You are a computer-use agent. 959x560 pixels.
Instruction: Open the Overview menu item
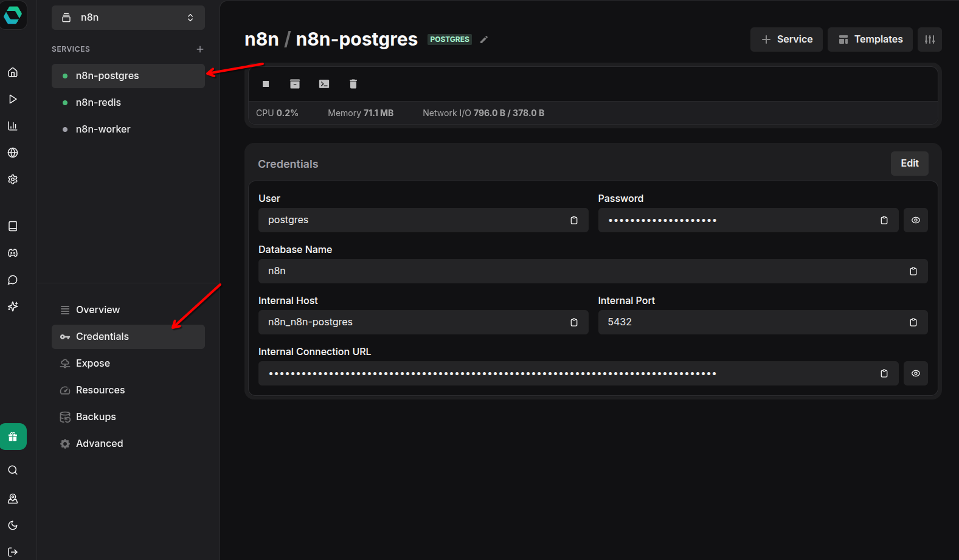click(128, 310)
